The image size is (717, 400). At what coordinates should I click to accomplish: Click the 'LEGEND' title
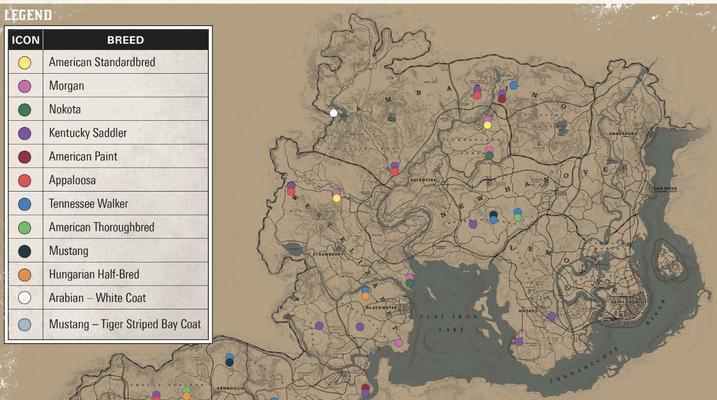28,15
